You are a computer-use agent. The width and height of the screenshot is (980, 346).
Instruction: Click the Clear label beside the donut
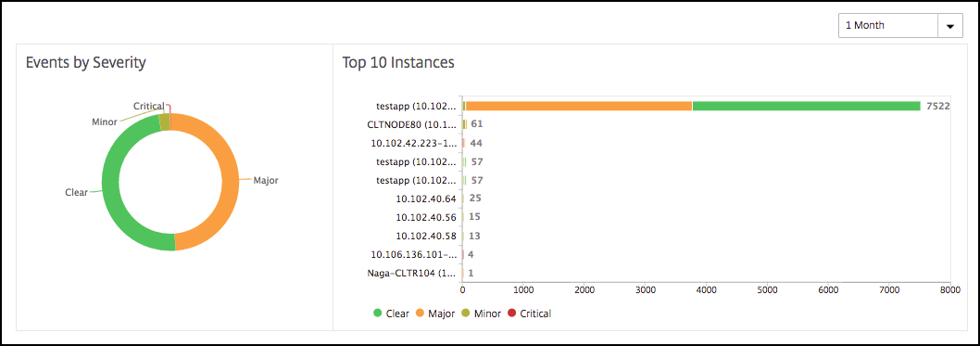(76, 192)
